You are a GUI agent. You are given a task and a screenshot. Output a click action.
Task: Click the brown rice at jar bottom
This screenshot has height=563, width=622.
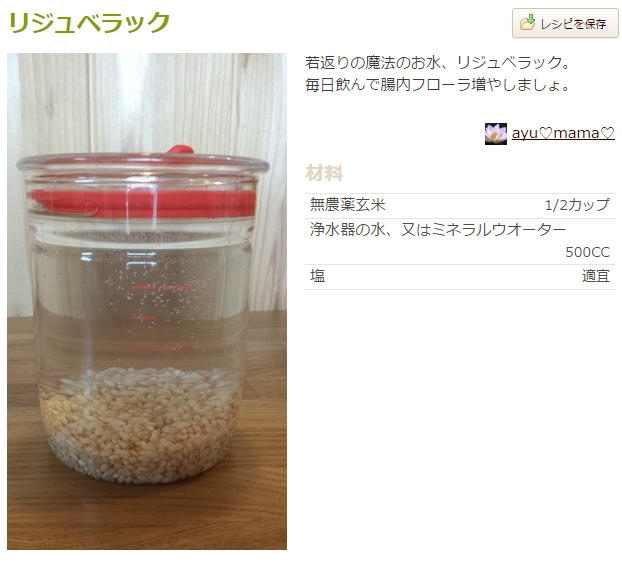click(140, 425)
